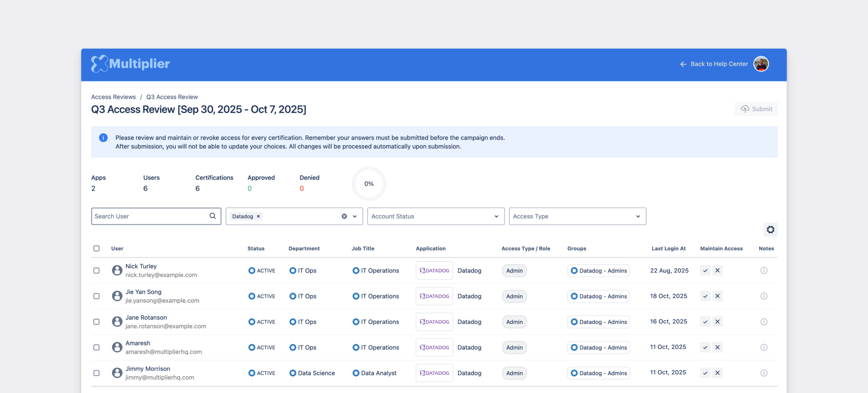Expand the application filter dropdown arrow
Screen dimensions: 868x393
coord(355,216)
